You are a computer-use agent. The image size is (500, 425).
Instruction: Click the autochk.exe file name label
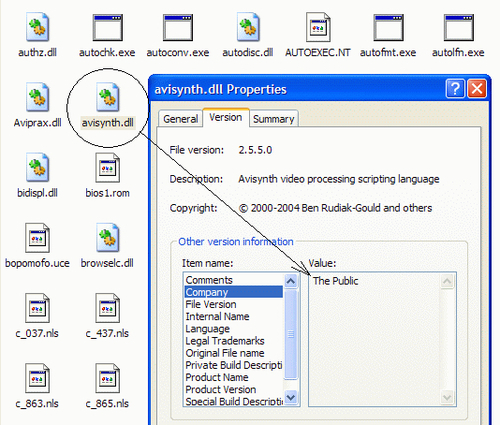[107, 52]
